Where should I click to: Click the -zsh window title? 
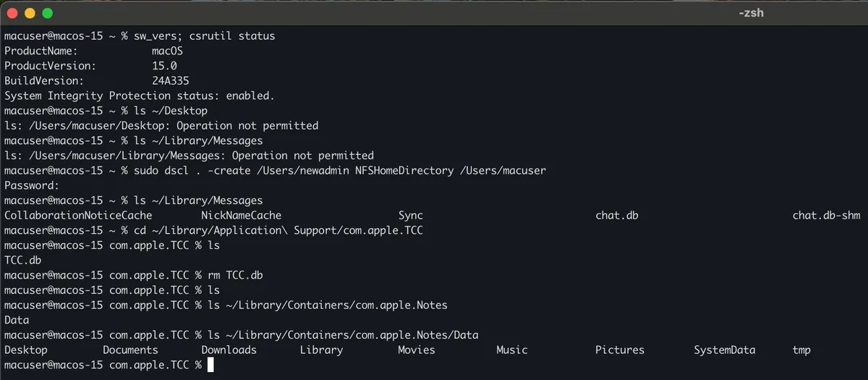(752, 13)
